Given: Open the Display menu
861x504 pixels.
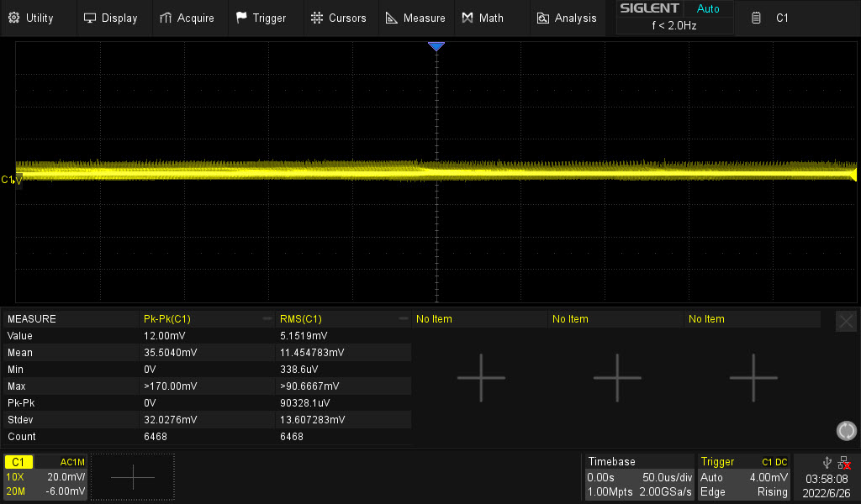Looking at the screenshot, I should pyautogui.click(x=110, y=18).
